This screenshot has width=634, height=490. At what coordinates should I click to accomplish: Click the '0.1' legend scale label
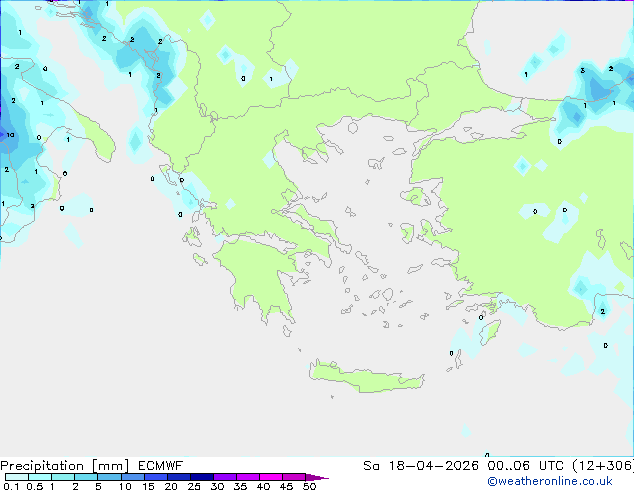[11, 486]
